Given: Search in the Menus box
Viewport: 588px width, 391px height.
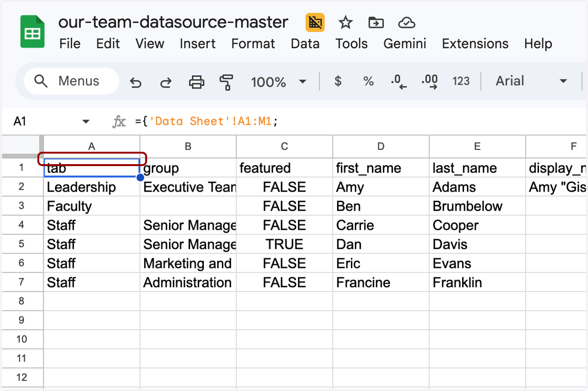Looking at the screenshot, I should click(72, 81).
